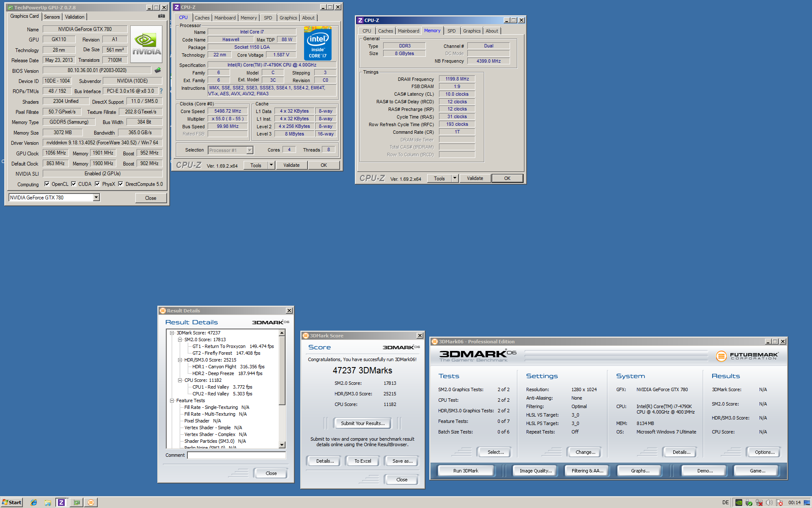Screen dimensions: 812x508
Task: Open the Processor #1 selection dropdown
Action: click(x=250, y=150)
